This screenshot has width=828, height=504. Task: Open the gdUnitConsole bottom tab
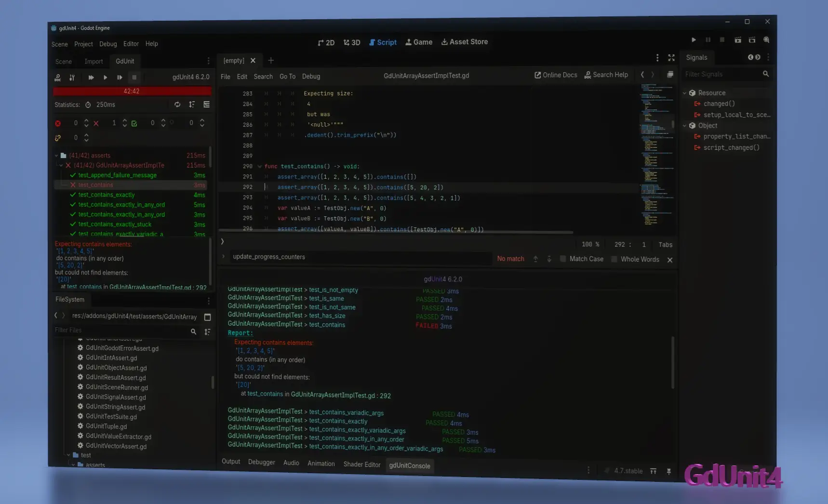pyautogui.click(x=410, y=466)
